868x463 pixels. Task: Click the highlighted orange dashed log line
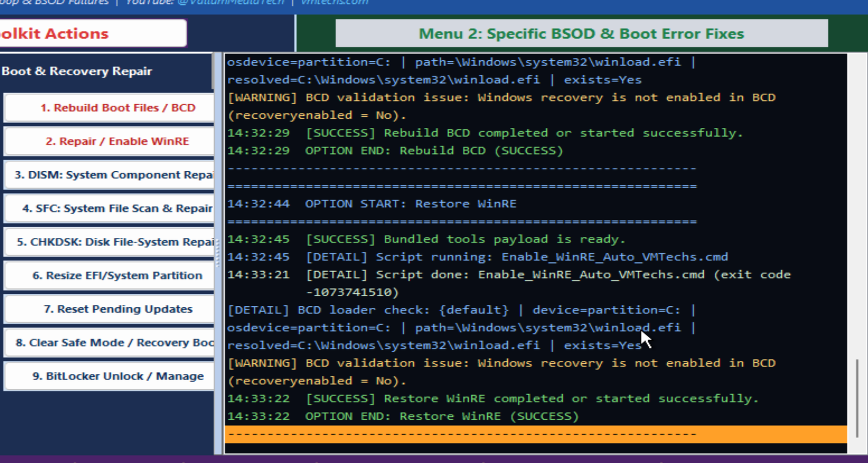click(536, 434)
